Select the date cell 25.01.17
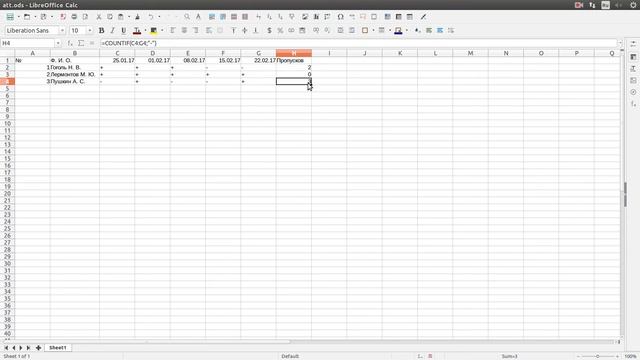 click(x=117, y=60)
